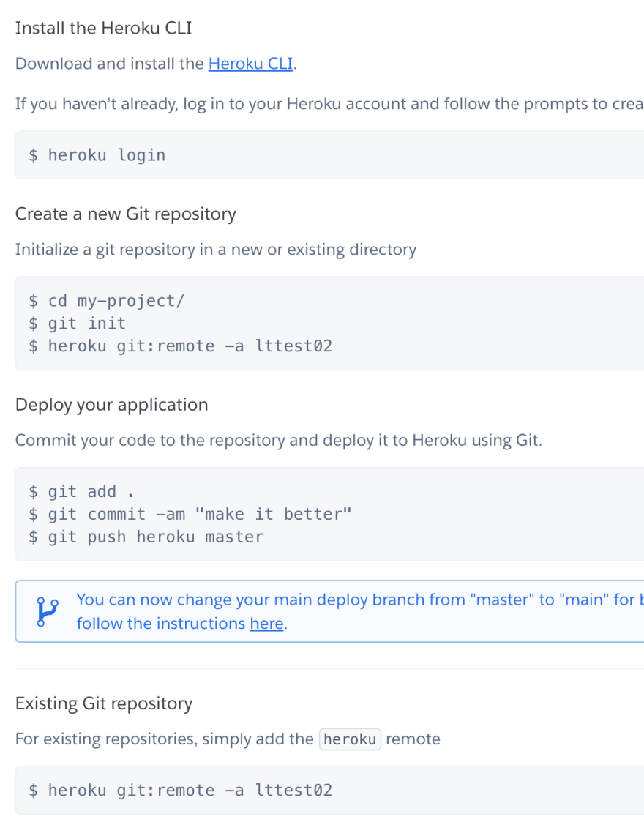Click the 'Existing Git repository' heading

pyautogui.click(x=104, y=703)
